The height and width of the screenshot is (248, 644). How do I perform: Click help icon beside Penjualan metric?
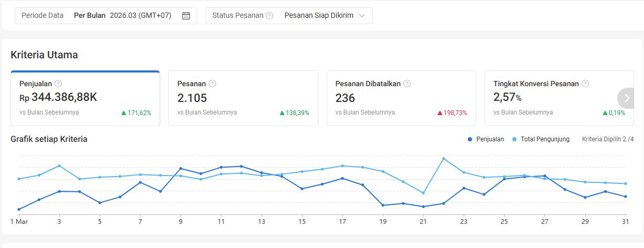[58, 84]
